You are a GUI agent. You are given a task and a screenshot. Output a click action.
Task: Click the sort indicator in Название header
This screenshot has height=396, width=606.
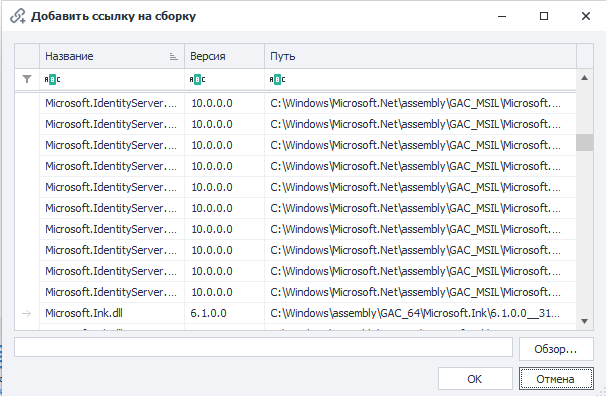click(x=174, y=57)
